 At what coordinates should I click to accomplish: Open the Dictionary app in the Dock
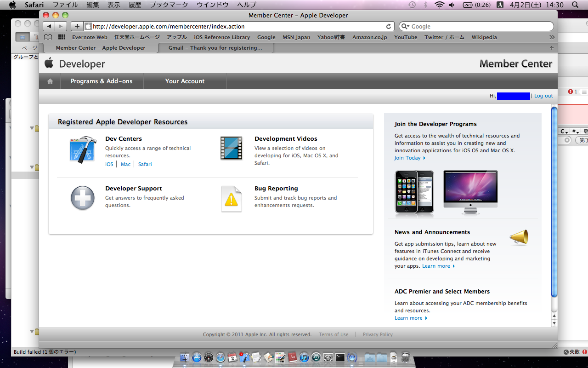(x=292, y=357)
